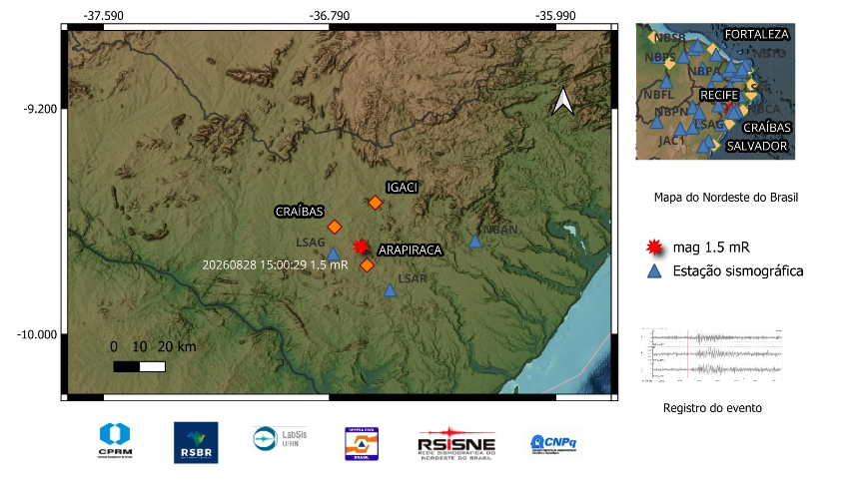Open the Northeast Brazil inset map
The image size is (849, 504).
tap(715, 92)
